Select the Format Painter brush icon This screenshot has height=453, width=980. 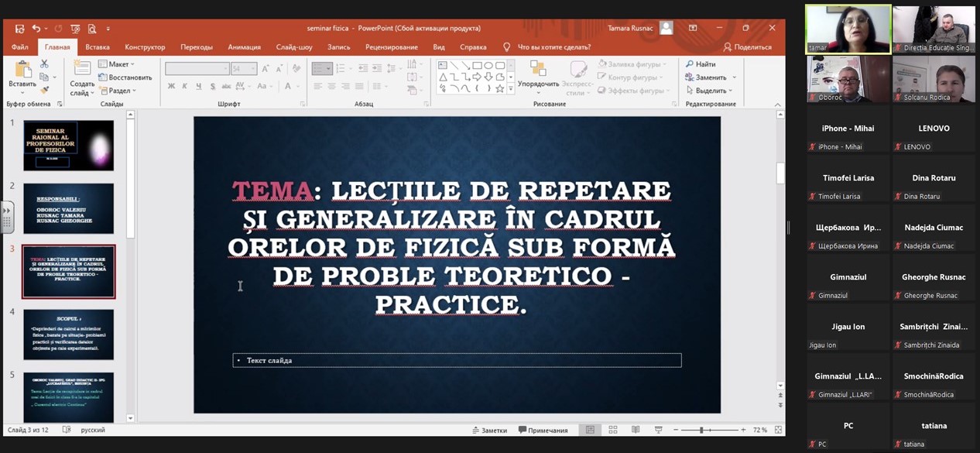coord(44,90)
